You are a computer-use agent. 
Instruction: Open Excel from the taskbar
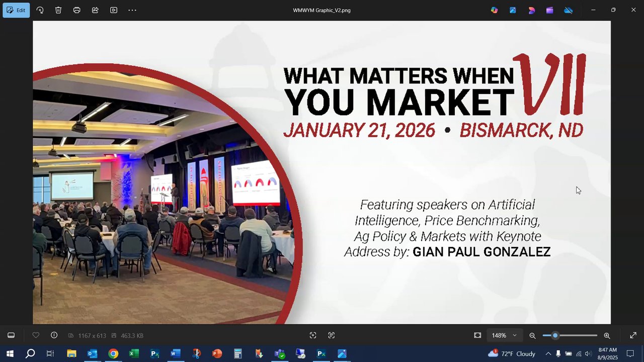134,353
